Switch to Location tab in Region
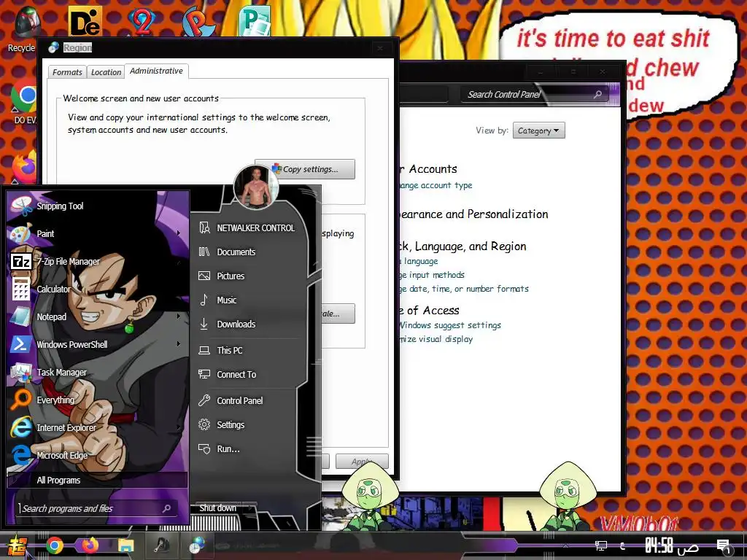Image resolution: width=747 pixels, height=560 pixels. 106,72
